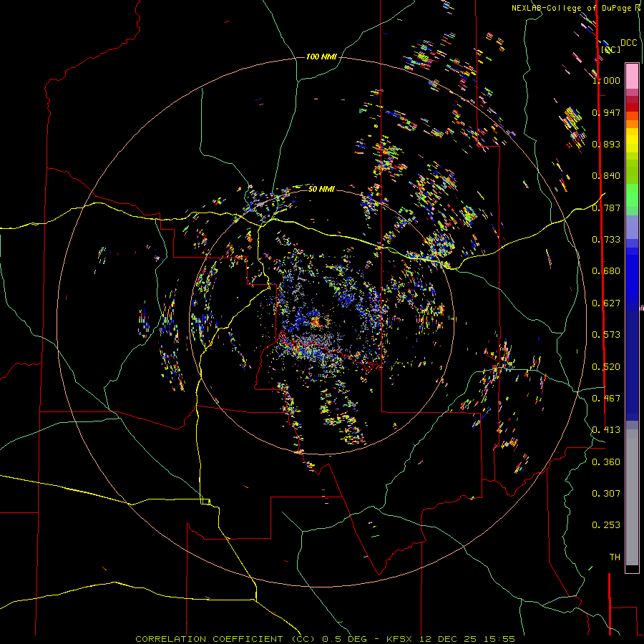Click the DCC product label
Viewport: 644px width, 644px height.
tap(628, 43)
